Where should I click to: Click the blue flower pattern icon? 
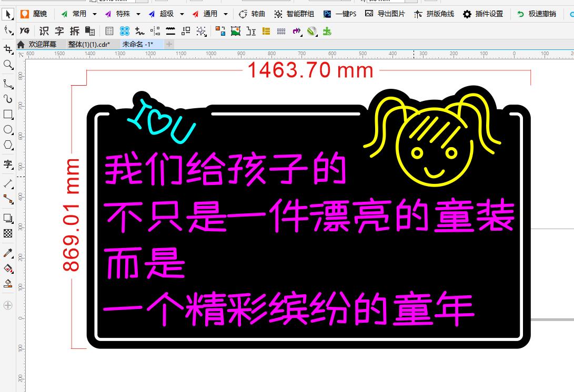pyautogui.click(x=125, y=31)
